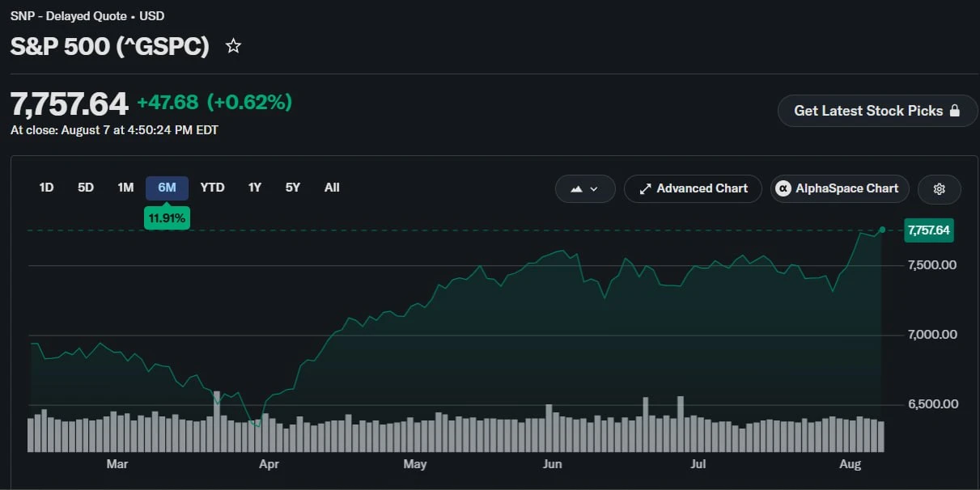
Task: Click the mountain chart type icon
Action: (x=577, y=189)
